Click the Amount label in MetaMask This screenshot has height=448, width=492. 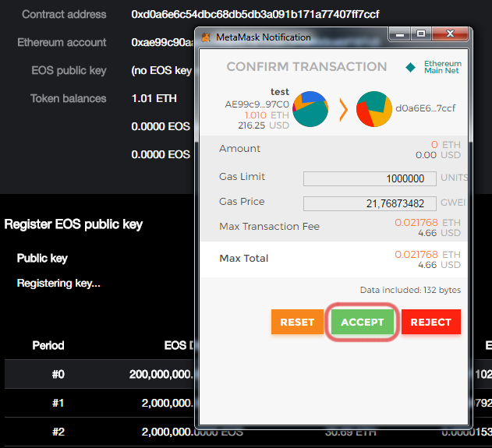[x=239, y=148]
